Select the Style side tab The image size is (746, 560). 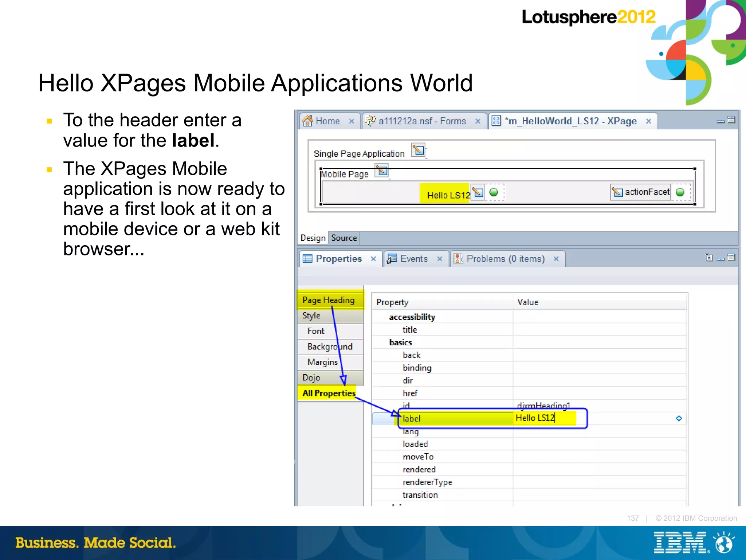pyautogui.click(x=330, y=316)
